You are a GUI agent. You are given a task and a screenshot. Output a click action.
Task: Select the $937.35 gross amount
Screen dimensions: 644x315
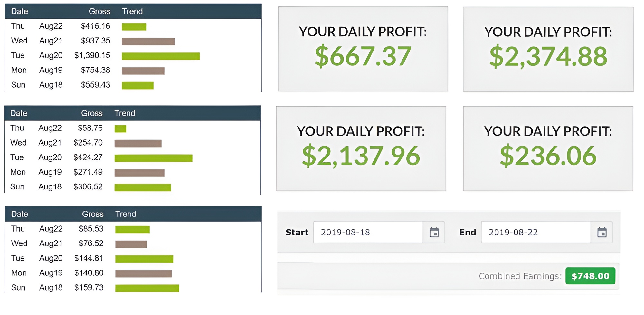(95, 41)
